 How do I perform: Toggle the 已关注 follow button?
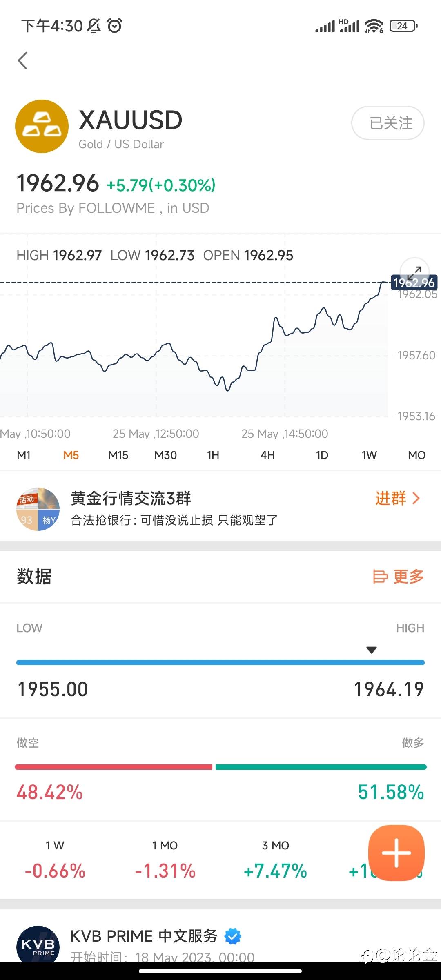tap(388, 123)
